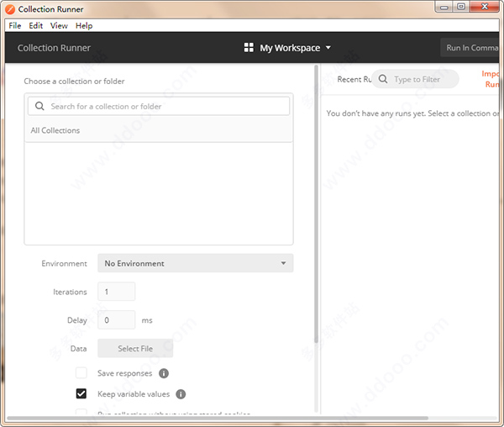Click the Delay milliseconds field
Viewport: 504px width, 427px height.
pos(117,320)
